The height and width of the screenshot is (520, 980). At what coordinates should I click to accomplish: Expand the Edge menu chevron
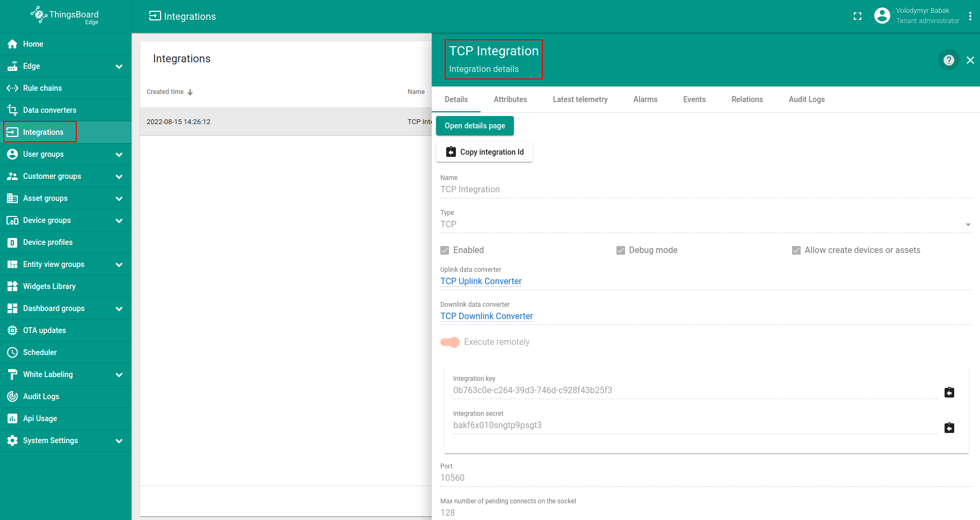click(119, 67)
